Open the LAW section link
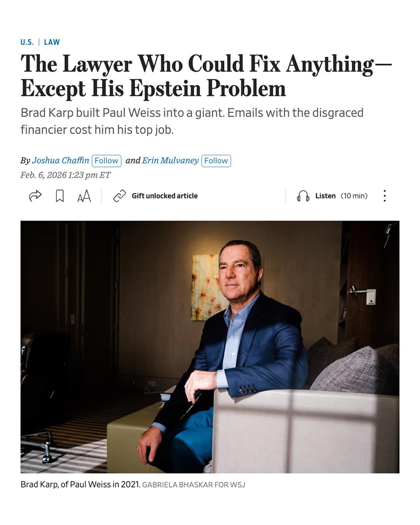Viewport: 420px width, 525px height. pos(52,42)
